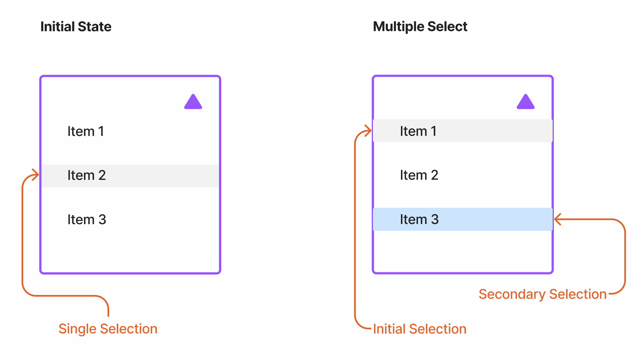Select gray highlighted Item 1 in Multiple Select

pos(418,131)
